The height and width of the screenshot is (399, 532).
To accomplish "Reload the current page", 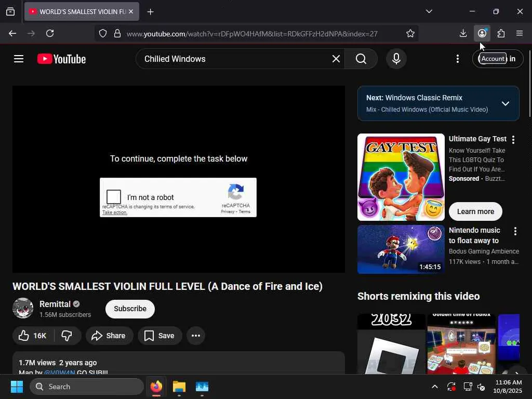I will 50,33.
